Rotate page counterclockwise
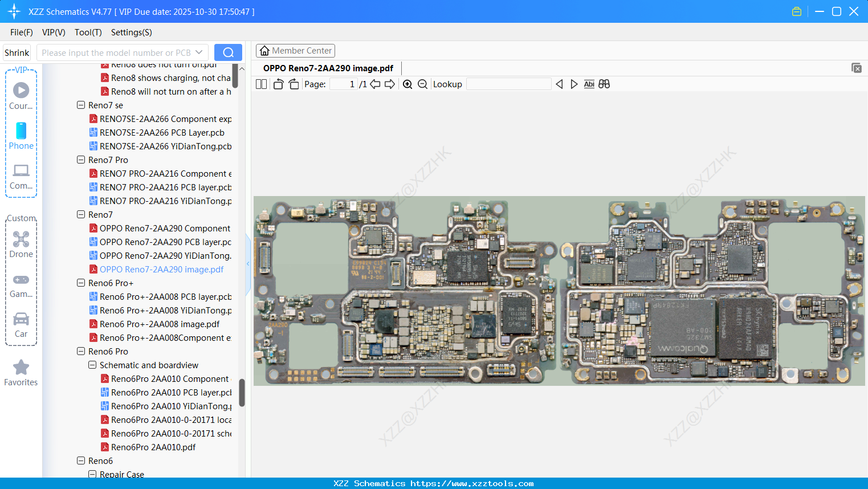Viewport: 868px width, 489px height. click(x=278, y=84)
